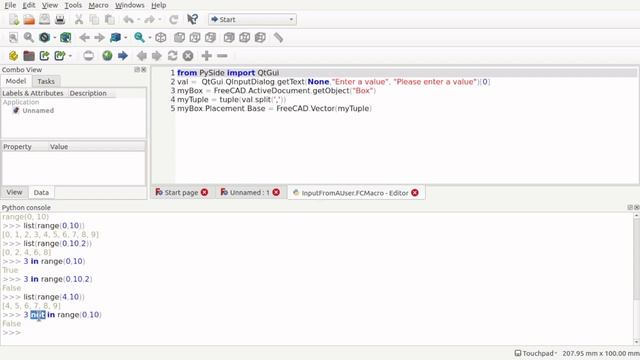This screenshot has height=360, width=640.
Task: Click the Python console scrollbar down arrow
Action: point(636,342)
